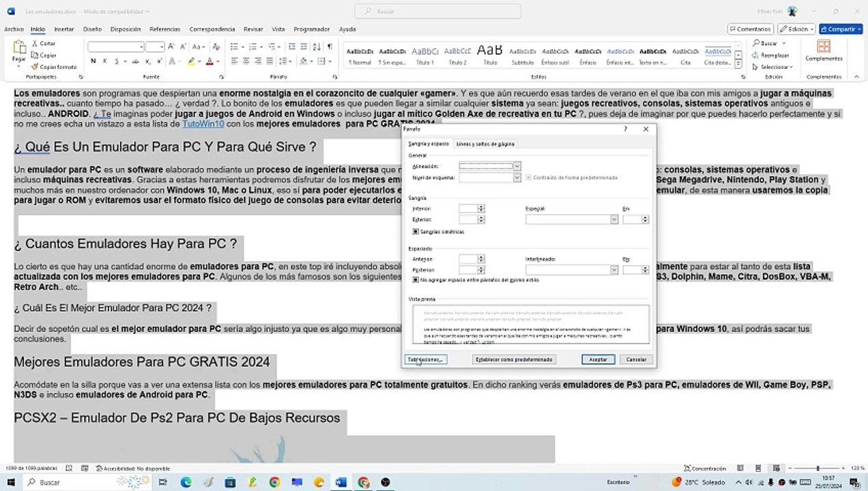Check Sangrías simétricas checkbox

416,232
